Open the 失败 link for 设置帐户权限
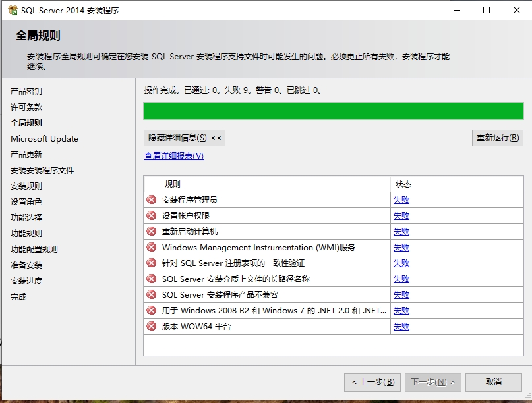This screenshot has width=532, height=403. [x=401, y=216]
